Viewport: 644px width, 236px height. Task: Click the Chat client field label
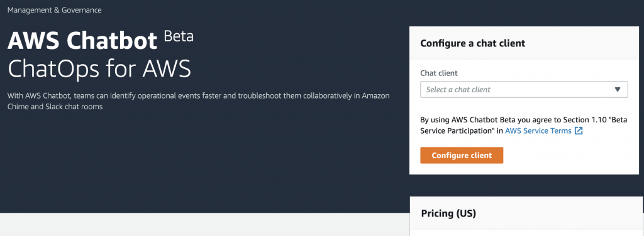[438, 73]
